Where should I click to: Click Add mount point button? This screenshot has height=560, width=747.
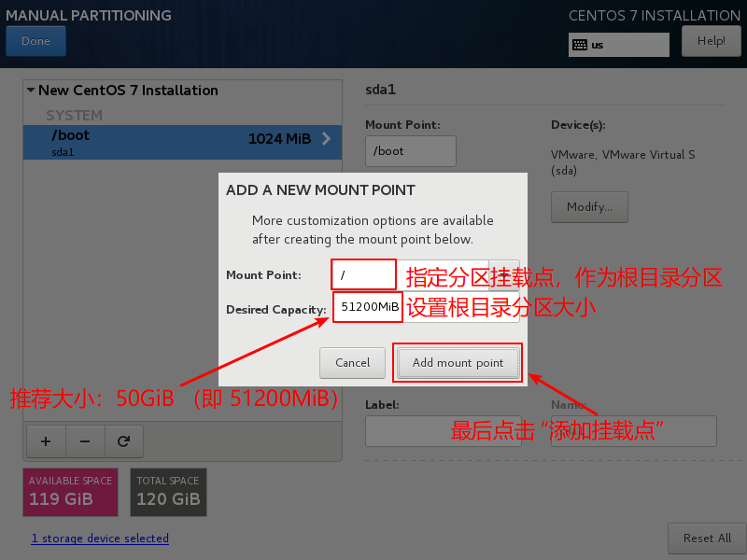pyautogui.click(x=458, y=363)
